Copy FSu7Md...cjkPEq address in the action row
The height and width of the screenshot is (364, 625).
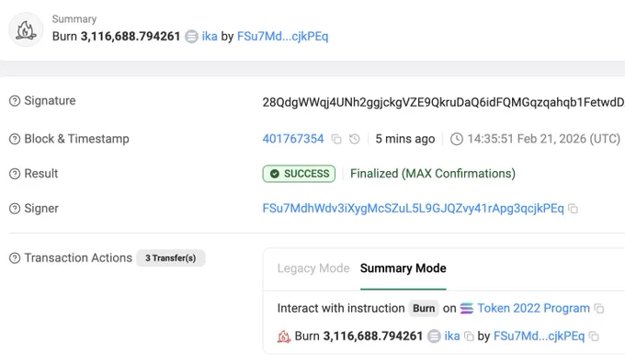(x=594, y=336)
